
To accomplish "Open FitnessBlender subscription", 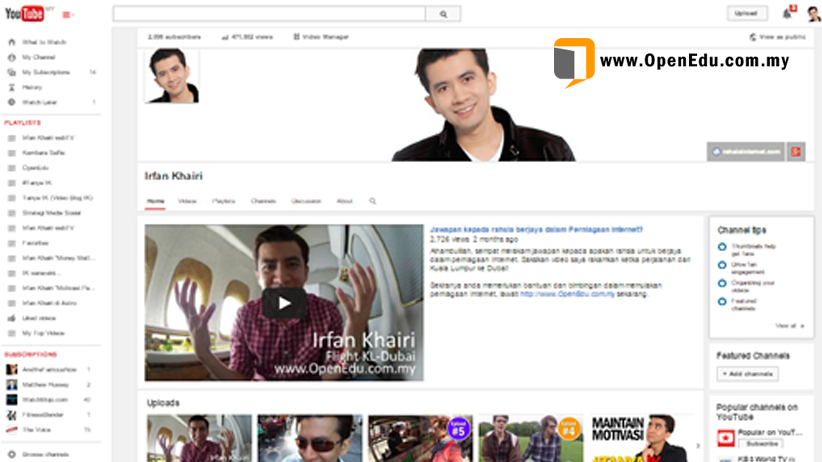I will click(42, 414).
